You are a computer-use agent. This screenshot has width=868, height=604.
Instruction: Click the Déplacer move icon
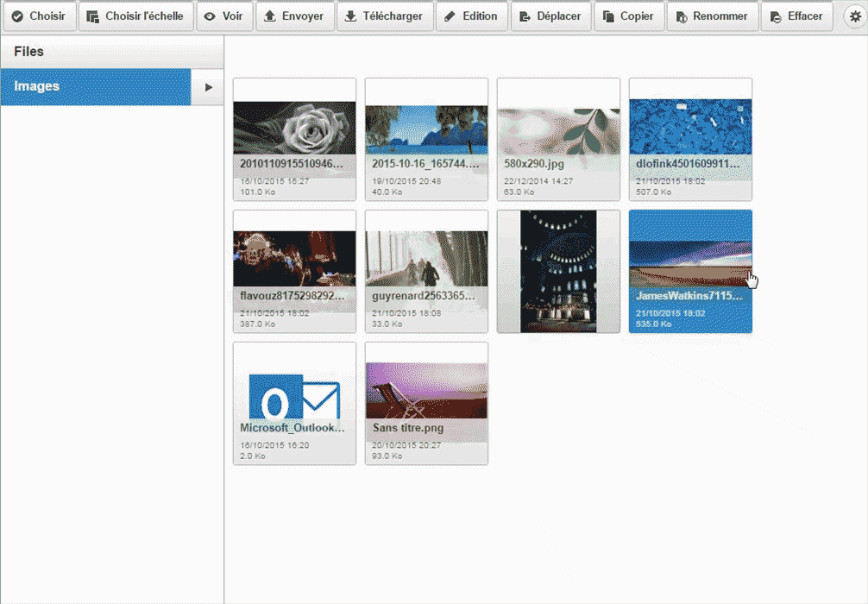click(x=525, y=16)
